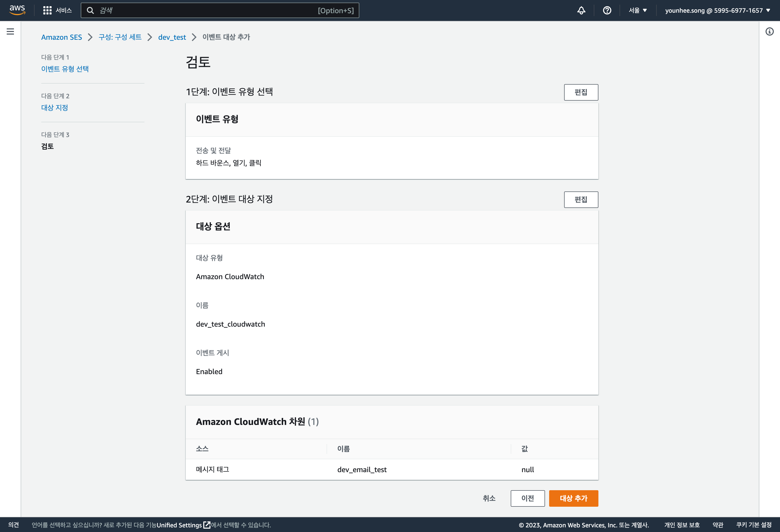This screenshot has height=532, width=780.
Task: Click the notifications bell icon
Action: (581, 10)
